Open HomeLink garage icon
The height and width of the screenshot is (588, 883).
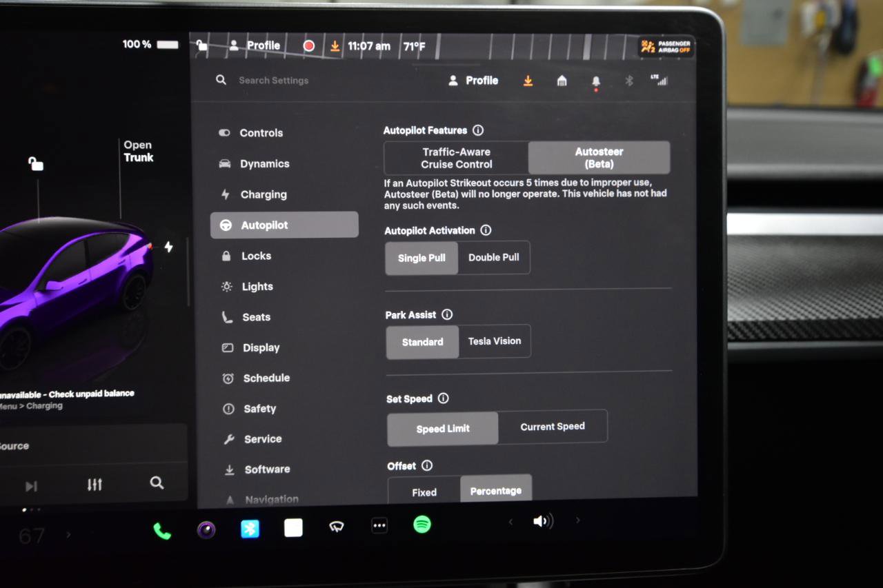562,81
